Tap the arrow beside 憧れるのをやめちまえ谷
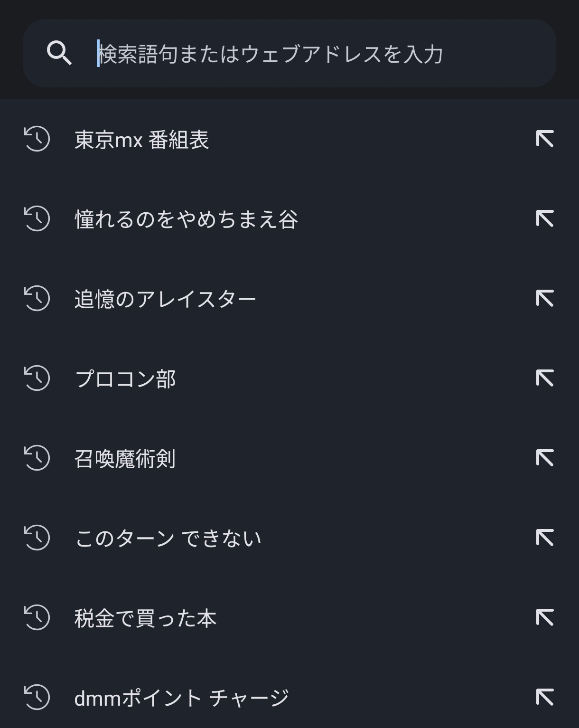Screen dimensions: 579x728 [x=544, y=219]
